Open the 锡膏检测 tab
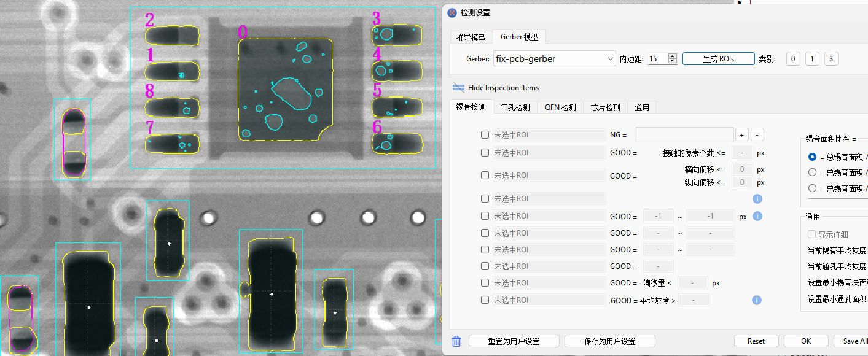The height and width of the screenshot is (356, 868). 471,107
